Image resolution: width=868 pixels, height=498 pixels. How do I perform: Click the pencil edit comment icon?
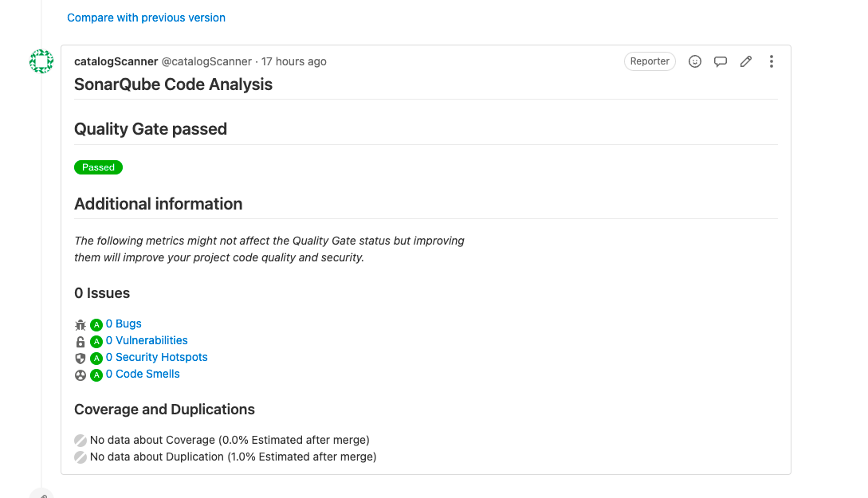tap(746, 61)
